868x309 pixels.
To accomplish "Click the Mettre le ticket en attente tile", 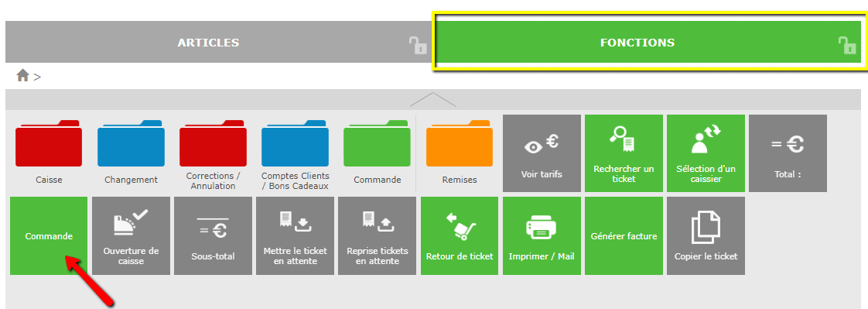I will pos(295,236).
